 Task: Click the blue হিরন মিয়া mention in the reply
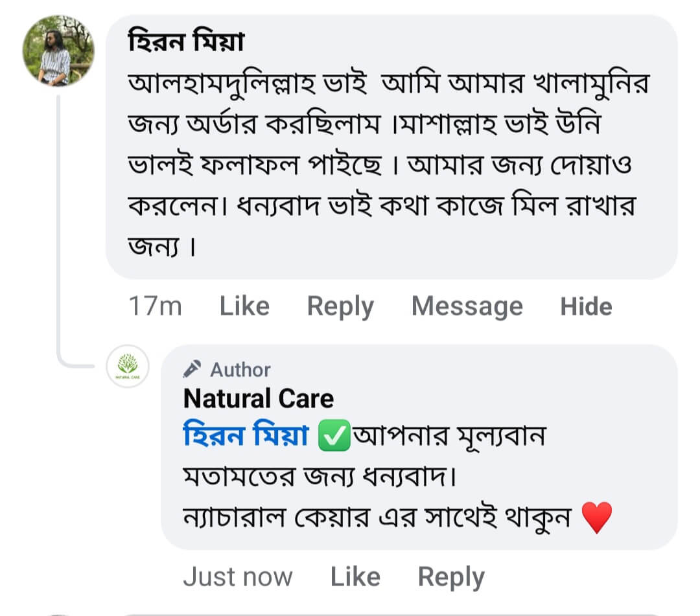coord(246,437)
